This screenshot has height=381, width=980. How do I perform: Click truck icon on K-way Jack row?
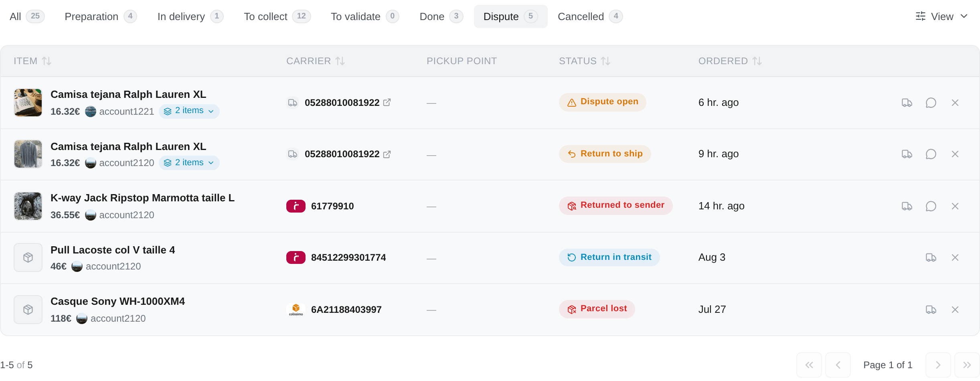click(907, 206)
